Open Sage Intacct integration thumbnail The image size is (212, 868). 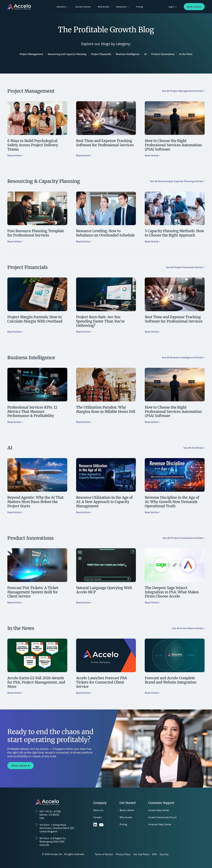175,565
